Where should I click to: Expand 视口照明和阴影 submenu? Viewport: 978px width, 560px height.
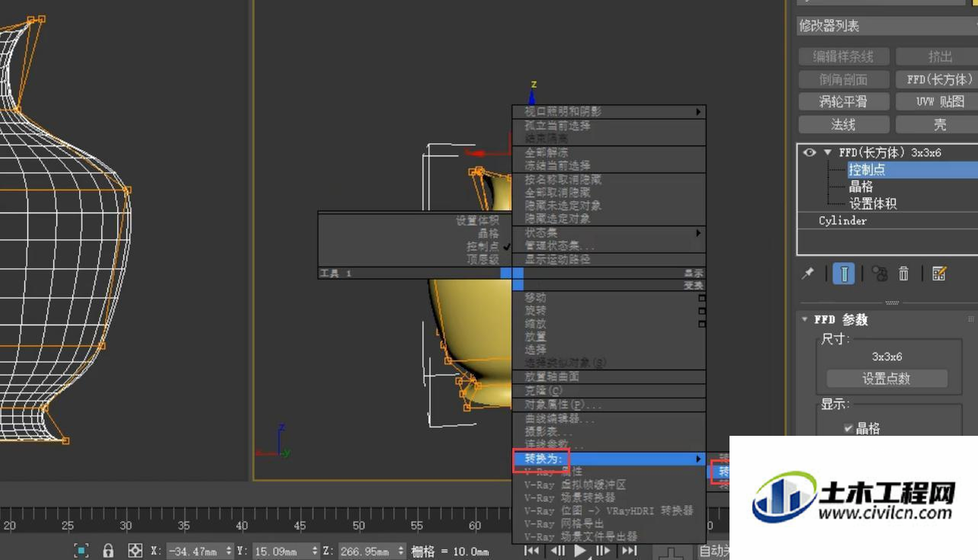pyautogui.click(x=609, y=112)
